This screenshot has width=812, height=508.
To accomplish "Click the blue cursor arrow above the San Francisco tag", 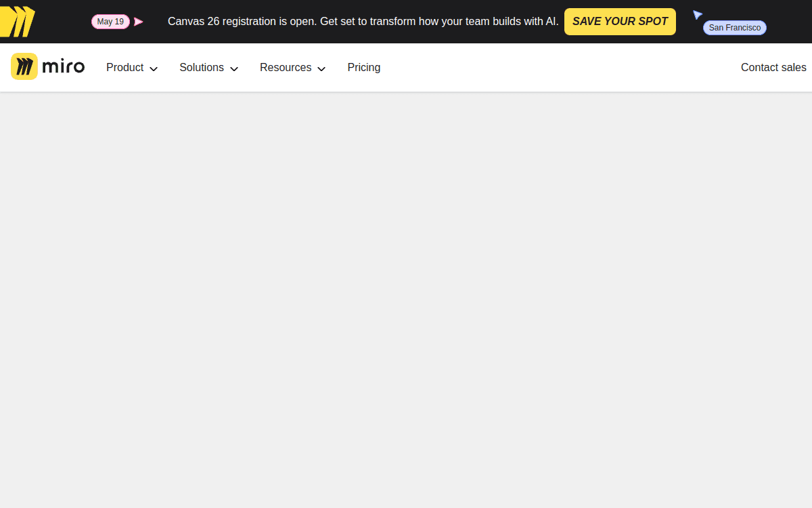I will pos(698,14).
